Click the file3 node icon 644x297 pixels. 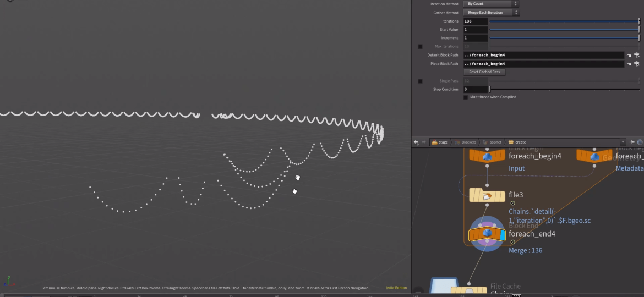pos(487,196)
